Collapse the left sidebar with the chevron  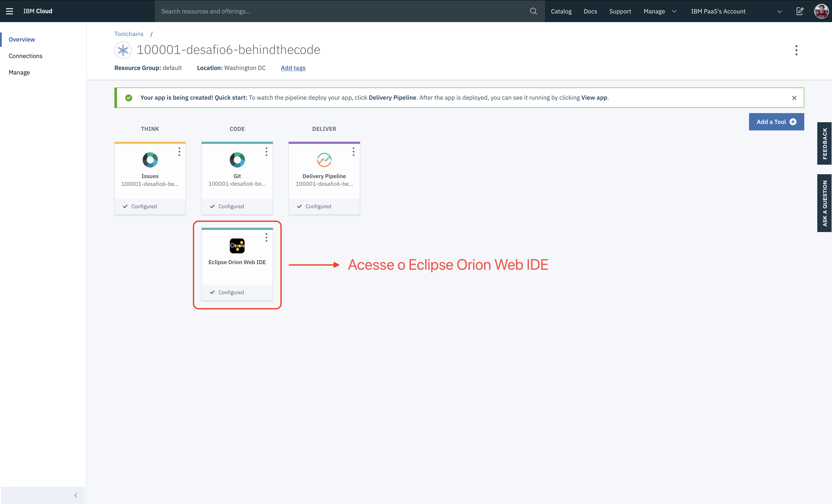pyautogui.click(x=76, y=495)
